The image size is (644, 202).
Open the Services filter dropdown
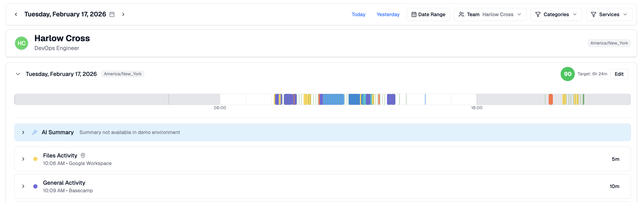click(x=609, y=14)
